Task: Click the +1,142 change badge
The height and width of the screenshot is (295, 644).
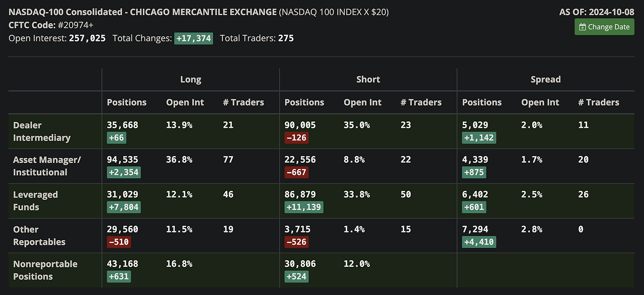Action: click(479, 137)
